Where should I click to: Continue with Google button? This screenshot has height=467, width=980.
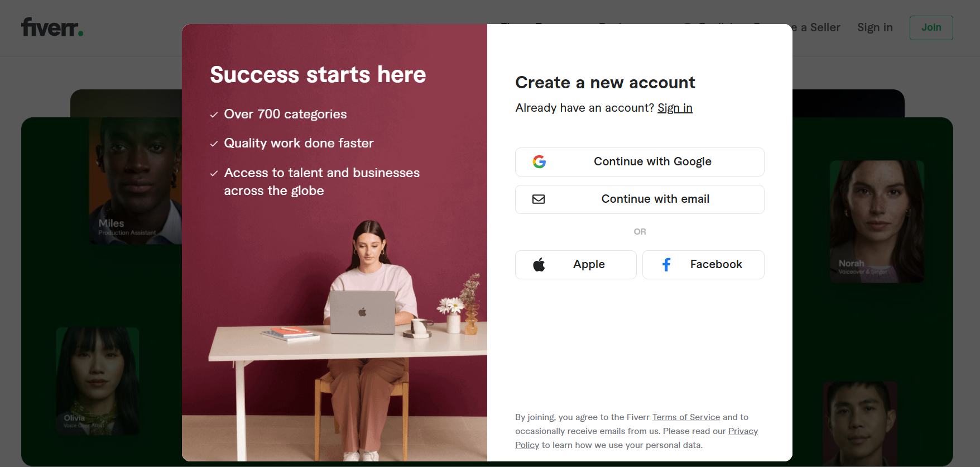click(x=640, y=162)
